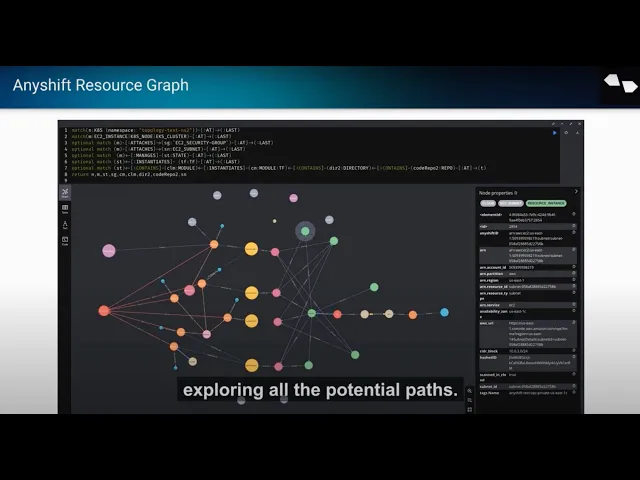This screenshot has height=480, width=640.
Task: Select the large pink node at upper left
Action: (109, 251)
